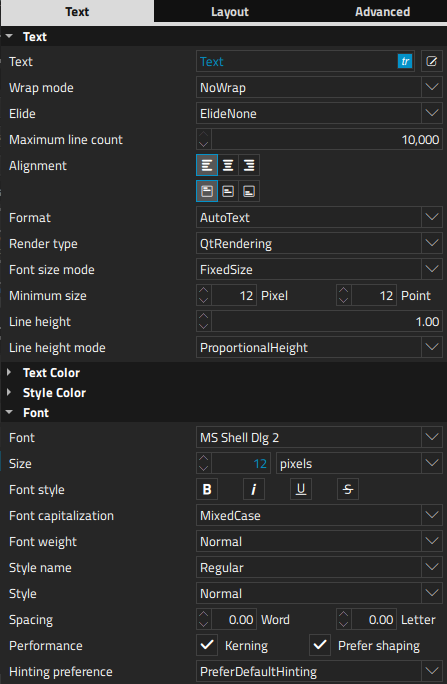Image resolution: width=447 pixels, height=684 pixels.
Task: Click the 'Hinting preference' label
Action: click(61, 672)
